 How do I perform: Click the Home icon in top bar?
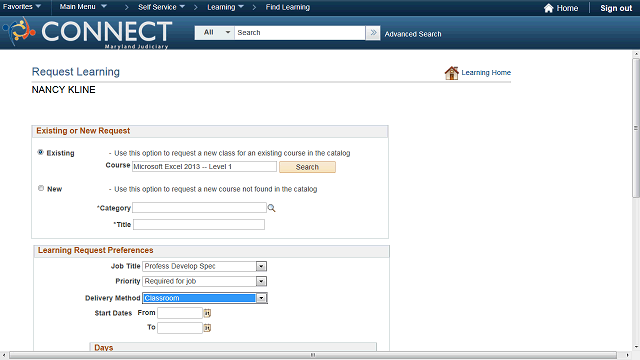pos(549,8)
